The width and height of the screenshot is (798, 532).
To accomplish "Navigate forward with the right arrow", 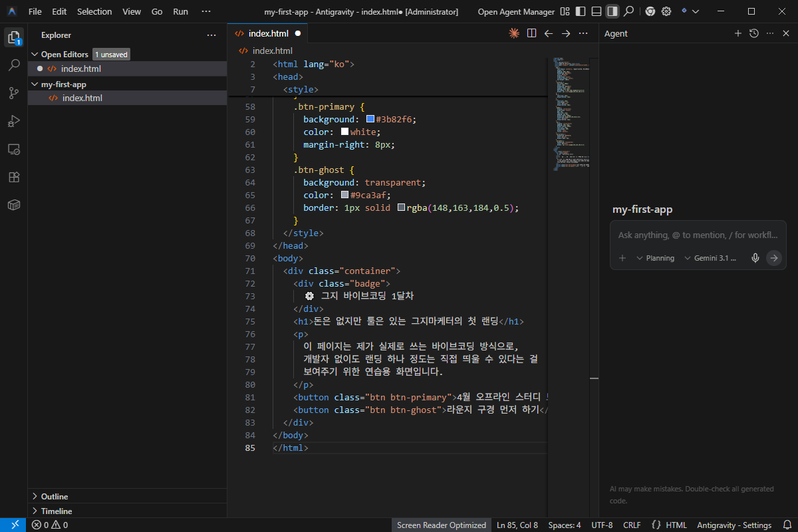I will click(x=566, y=33).
